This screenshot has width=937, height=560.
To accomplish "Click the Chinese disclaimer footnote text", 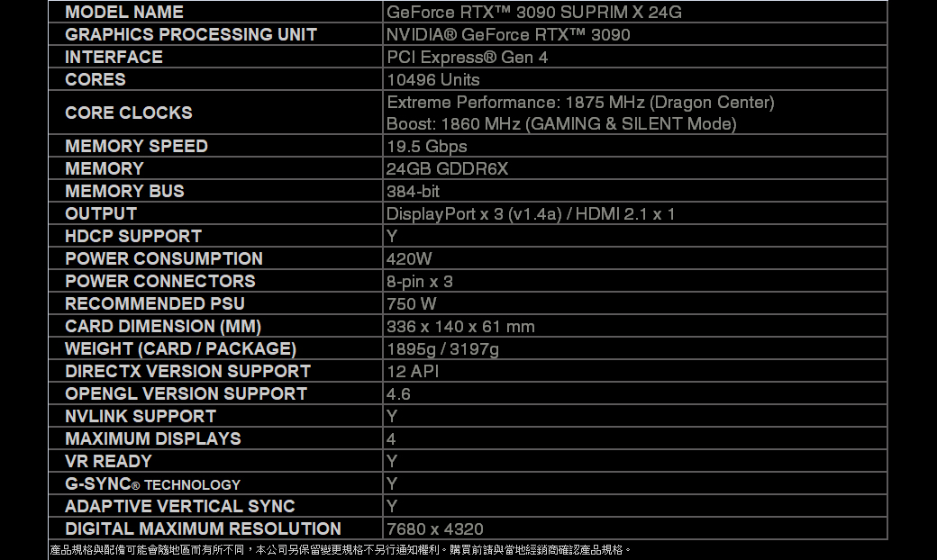I will [341, 549].
